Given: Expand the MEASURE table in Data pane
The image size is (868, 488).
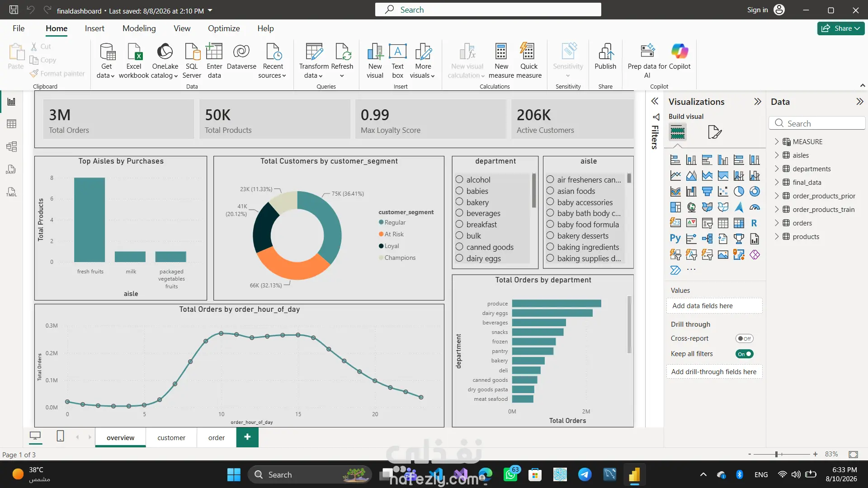Looking at the screenshot, I should click(777, 141).
